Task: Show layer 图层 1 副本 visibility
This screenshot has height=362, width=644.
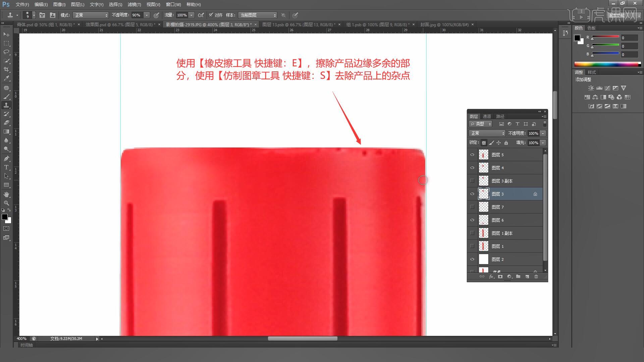Action: (x=472, y=233)
